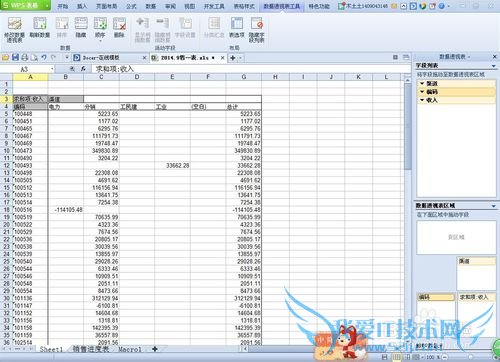Click the Refresh Data ribbon icon
Image resolution: width=500 pixels, height=362 pixels.
pyautogui.click(x=39, y=23)
